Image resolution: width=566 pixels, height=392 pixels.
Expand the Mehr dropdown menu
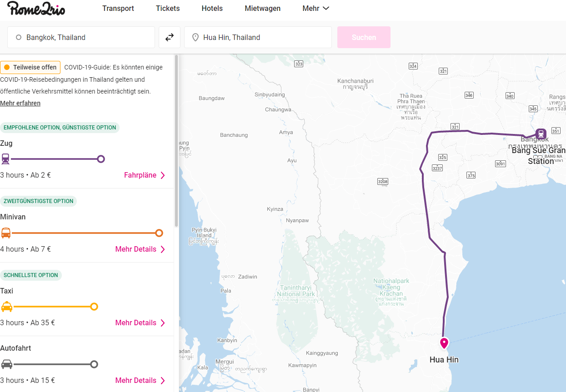tap(316, 8)
